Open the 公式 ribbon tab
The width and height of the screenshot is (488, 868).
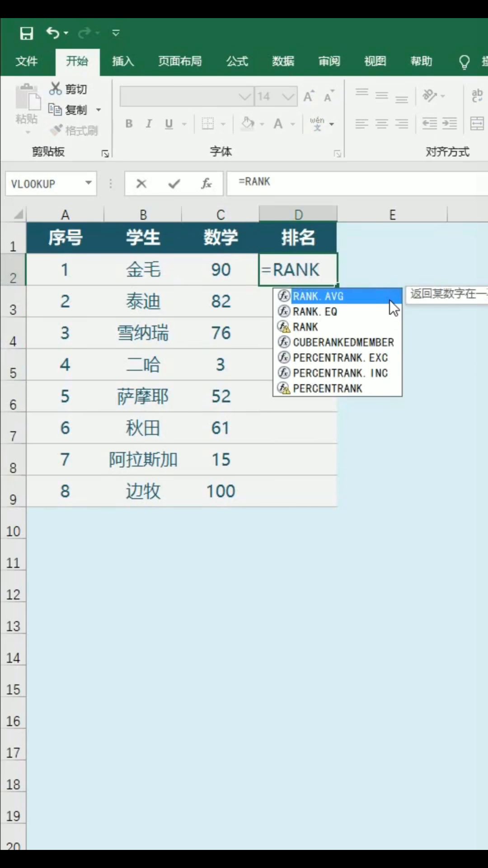[x=237, y=61]
